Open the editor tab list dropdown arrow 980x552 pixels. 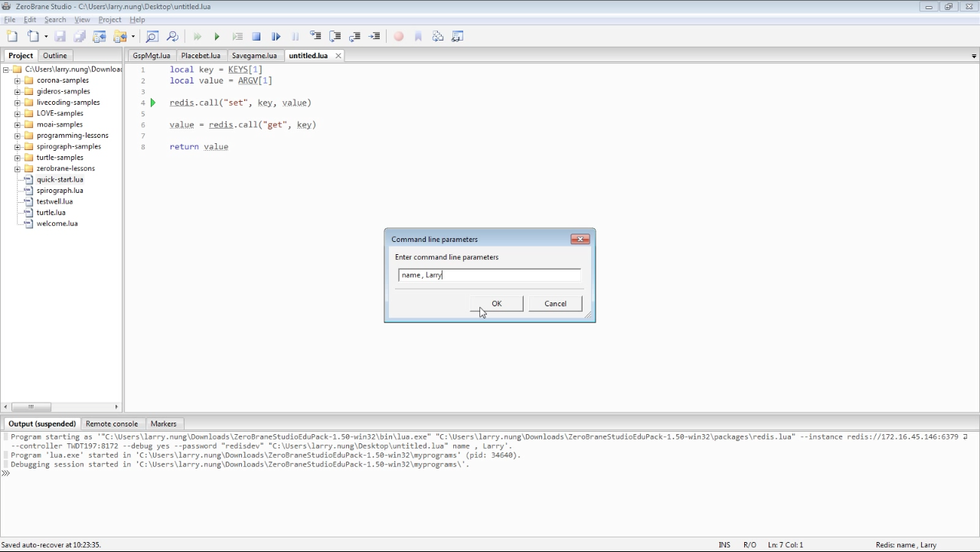coord(974,56)
